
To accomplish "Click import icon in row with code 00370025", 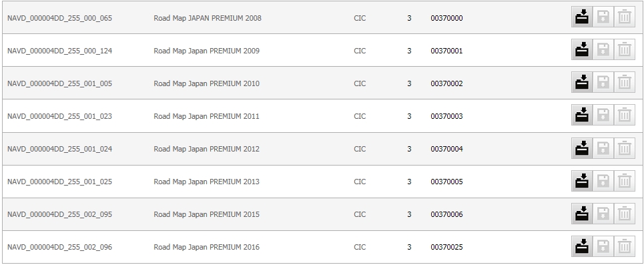I will [582, 246].
